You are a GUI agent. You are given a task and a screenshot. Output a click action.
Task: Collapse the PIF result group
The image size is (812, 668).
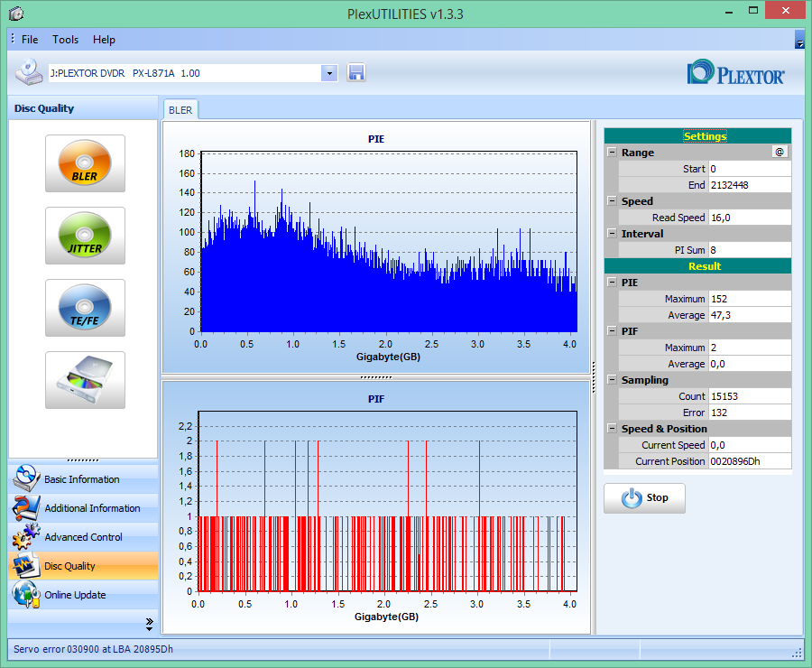612,331
